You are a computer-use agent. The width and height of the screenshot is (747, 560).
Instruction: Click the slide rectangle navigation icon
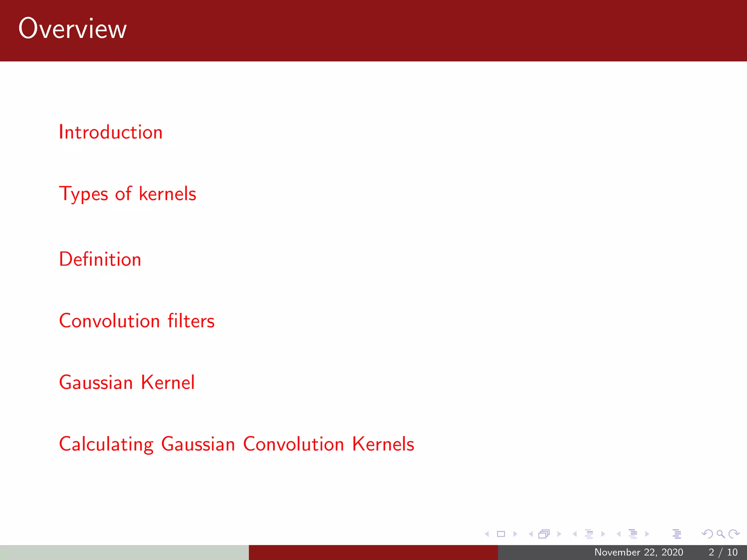pyautogui.click(x=501, y=534)
